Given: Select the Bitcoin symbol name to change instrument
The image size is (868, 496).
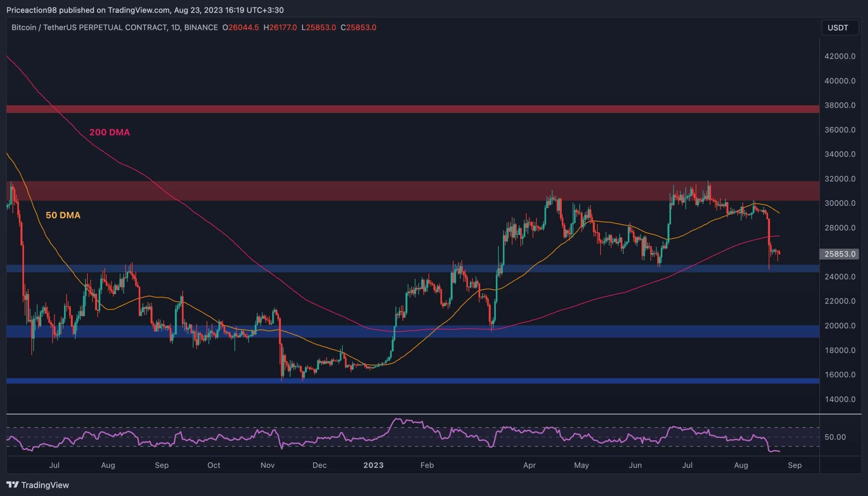Looking at the screenshot, I should [x=24, y=27].
